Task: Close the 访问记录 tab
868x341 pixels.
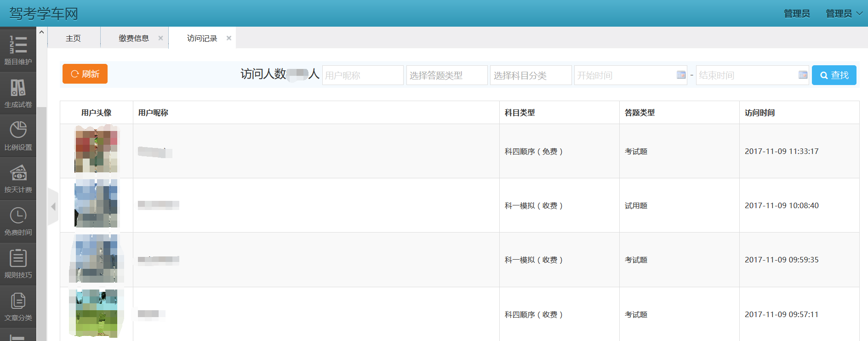Action: pyautogui.click(x=229, y=38)
